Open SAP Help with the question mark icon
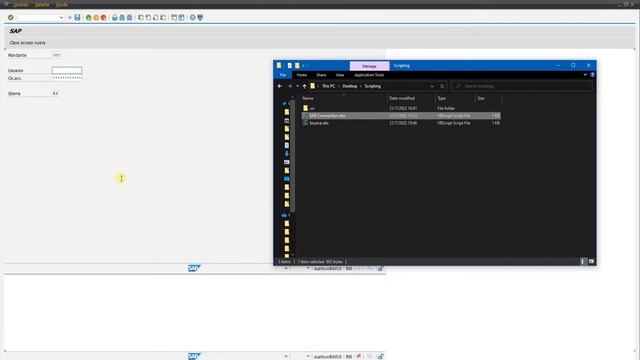 (x=193, y=18)
